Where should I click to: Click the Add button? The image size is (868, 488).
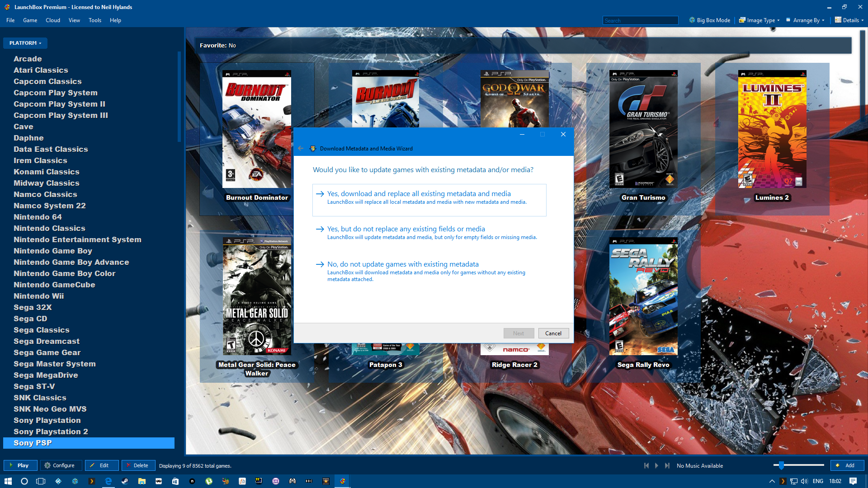tap(847, 465)
